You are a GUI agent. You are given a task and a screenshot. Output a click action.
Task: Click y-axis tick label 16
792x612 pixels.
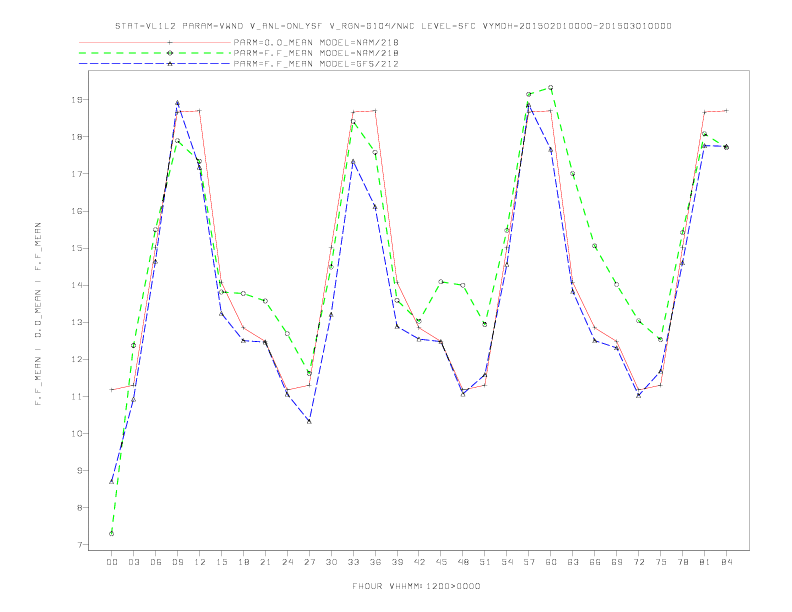77,211
